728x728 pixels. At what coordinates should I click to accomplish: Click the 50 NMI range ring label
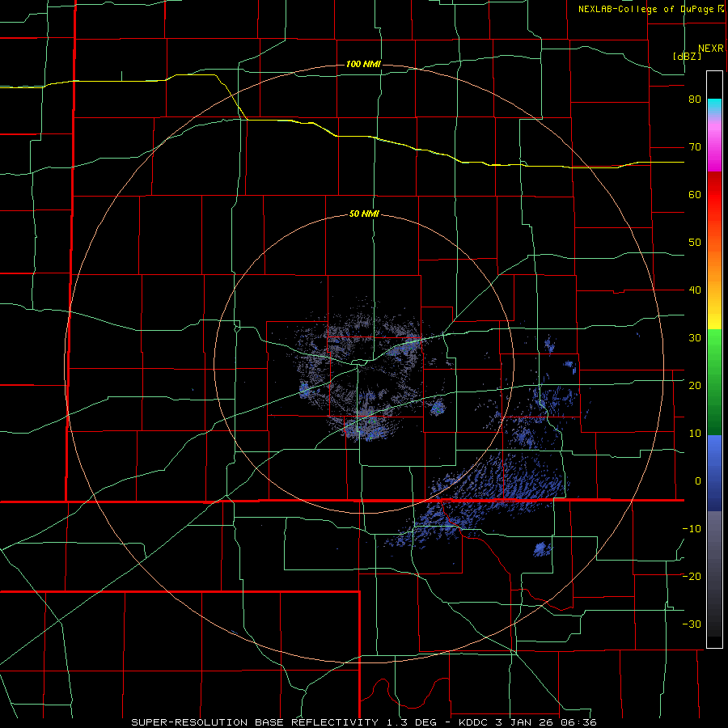[365, 214]
